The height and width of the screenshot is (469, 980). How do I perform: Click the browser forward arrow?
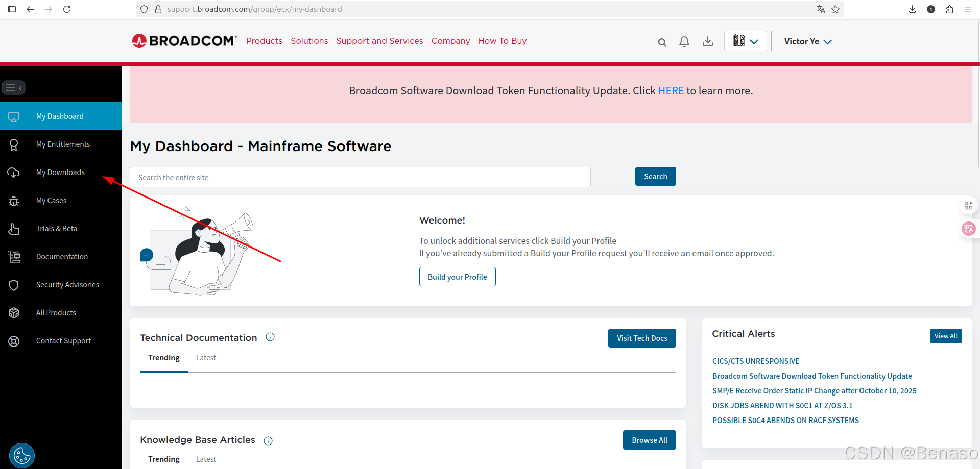coord(49,9)
